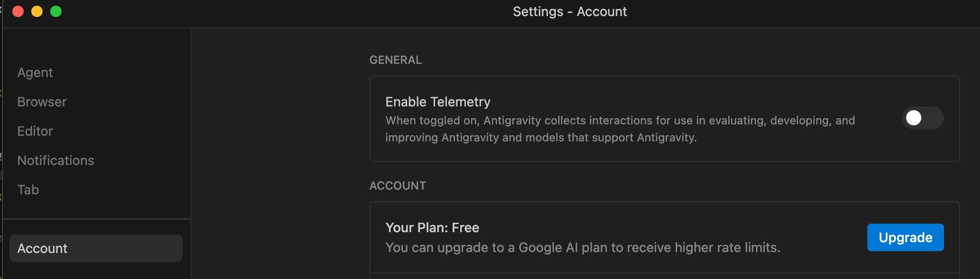Open the Tab settings section
Viewport: 980px width, 279px height.
28,190
